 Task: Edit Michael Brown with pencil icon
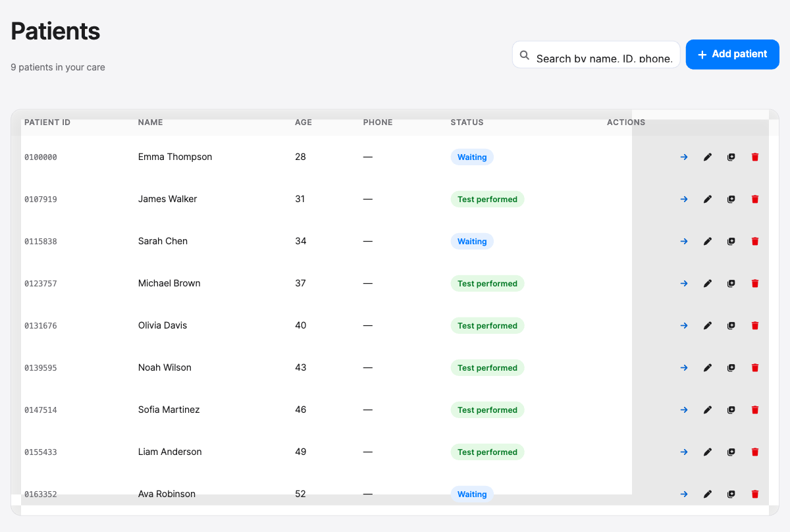(x=708, y=284)
